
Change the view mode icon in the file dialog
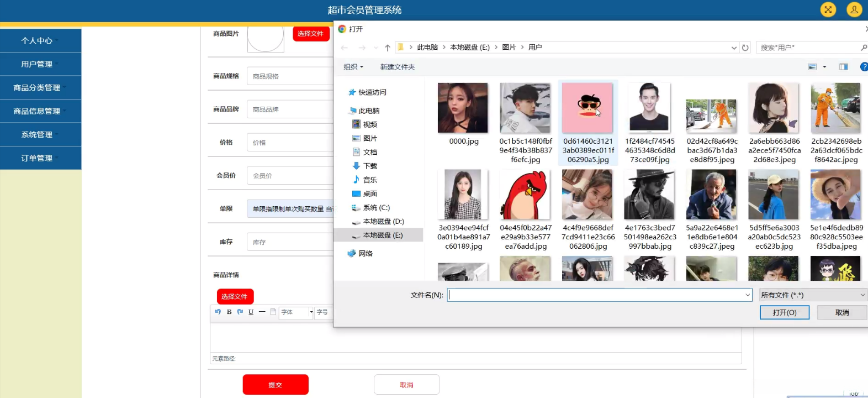813,67
